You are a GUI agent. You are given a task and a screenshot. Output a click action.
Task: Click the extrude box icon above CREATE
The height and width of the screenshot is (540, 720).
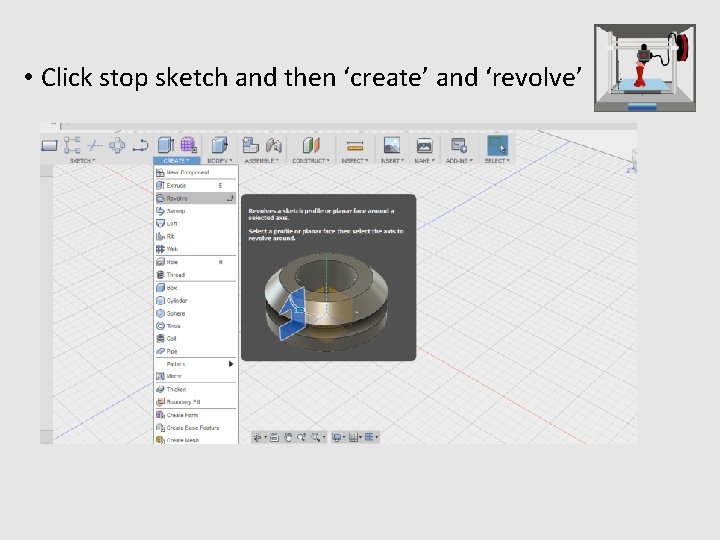(x=165, y=145)
